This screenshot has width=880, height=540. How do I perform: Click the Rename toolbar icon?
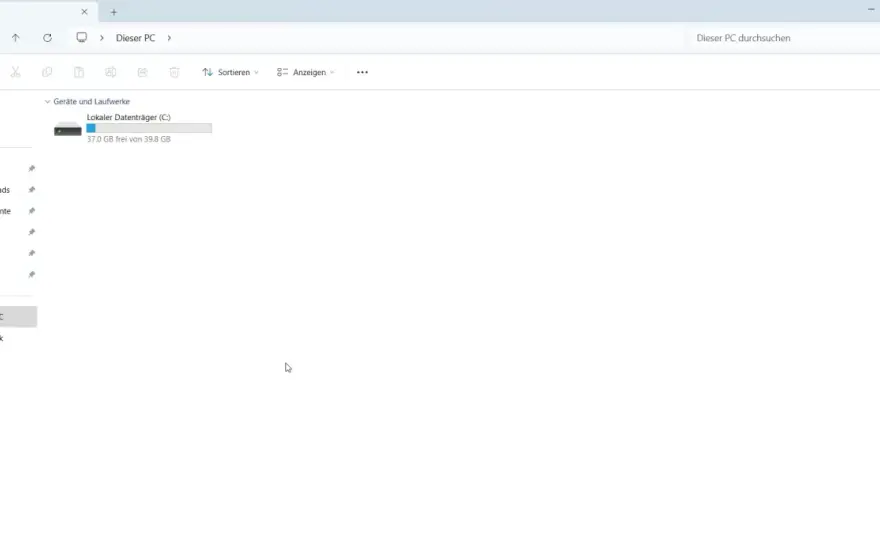pos(111,72)
